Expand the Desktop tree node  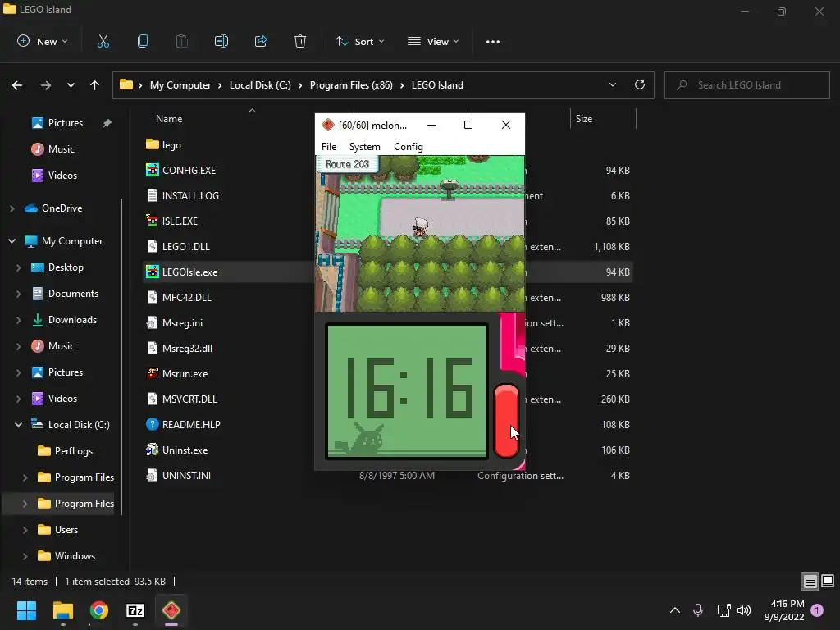click(19, 267)
